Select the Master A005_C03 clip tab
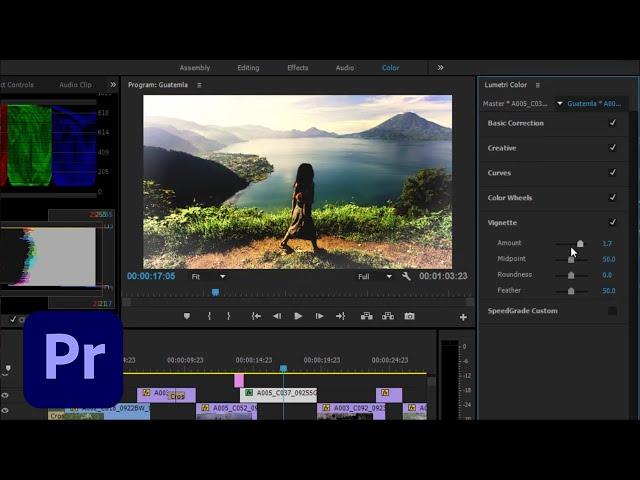 (515, 104)
